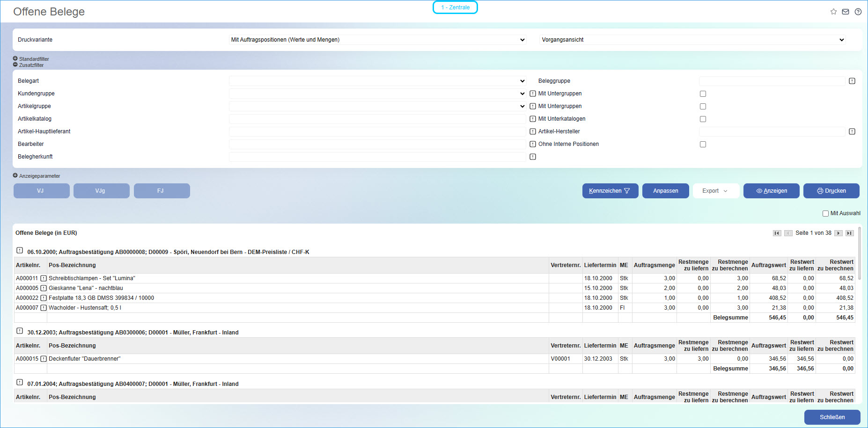Image resolution: width=868 pixels, height=428 pixels.
Task: Open lookup icon beside Artikel-Hersteller field
Action: (852, 131)
